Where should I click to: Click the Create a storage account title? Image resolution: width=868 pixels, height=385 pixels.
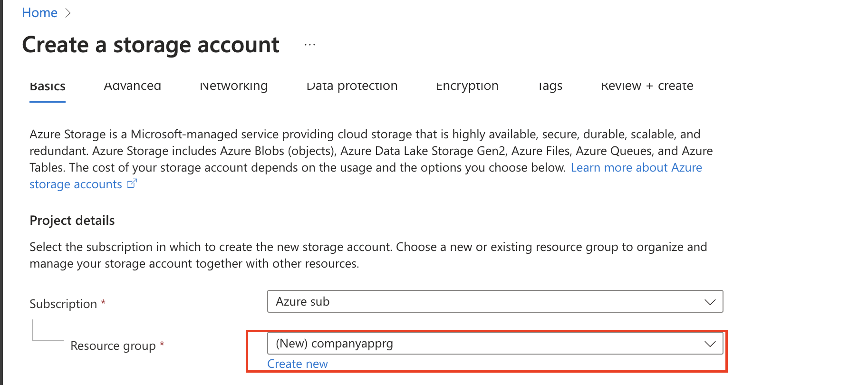tap(151, 45)
